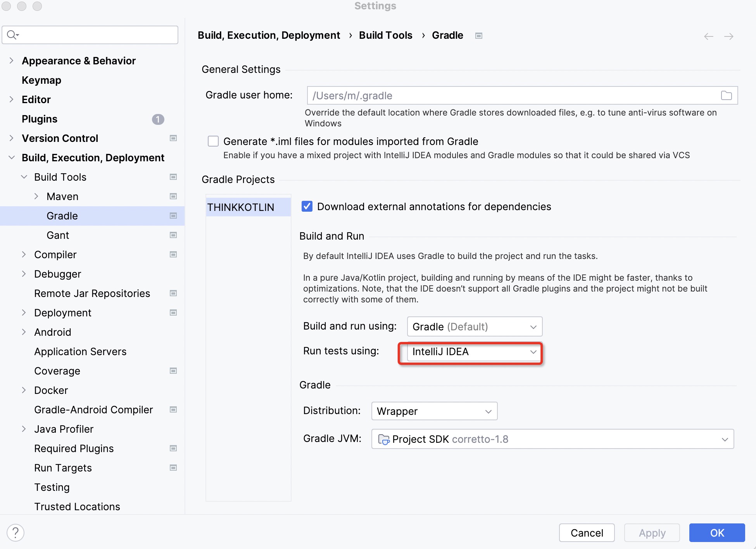The image size is (756, 549).
Task: Click the Gradle user home path field
Action: coord(512,95)
